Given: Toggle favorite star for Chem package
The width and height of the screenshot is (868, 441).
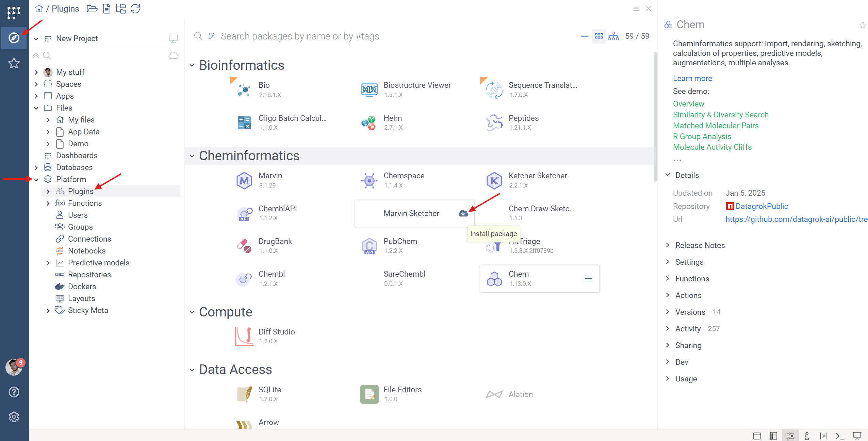Looking at the screenshot, I should (x=863, y=25).
